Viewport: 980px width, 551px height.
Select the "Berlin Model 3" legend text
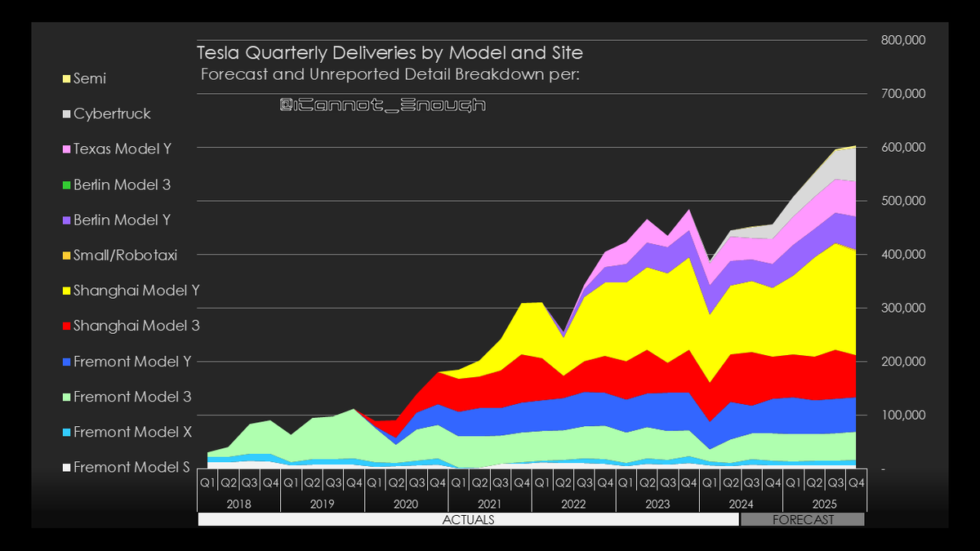pos(122,184)
